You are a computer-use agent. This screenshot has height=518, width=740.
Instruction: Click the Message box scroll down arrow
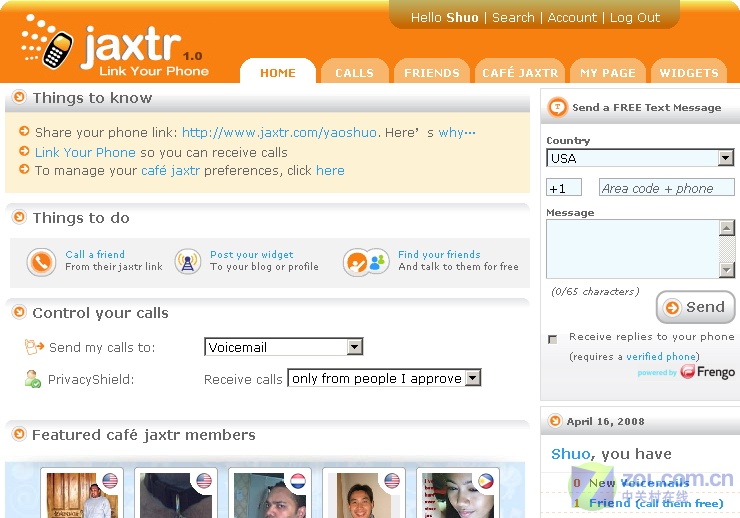pyautogui.click(x=727, y=270)
